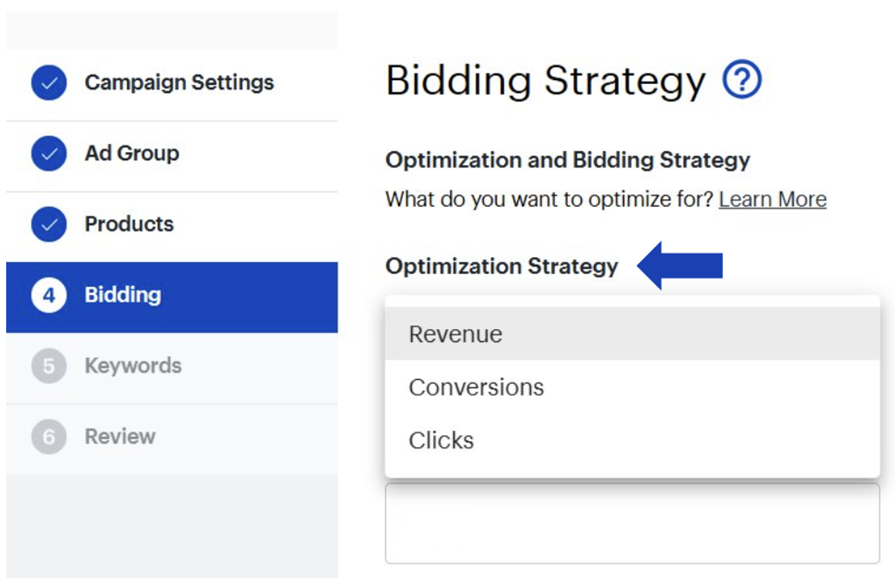
Task: Click the Optimization Strategy label
Action: (x=501, y=266)
